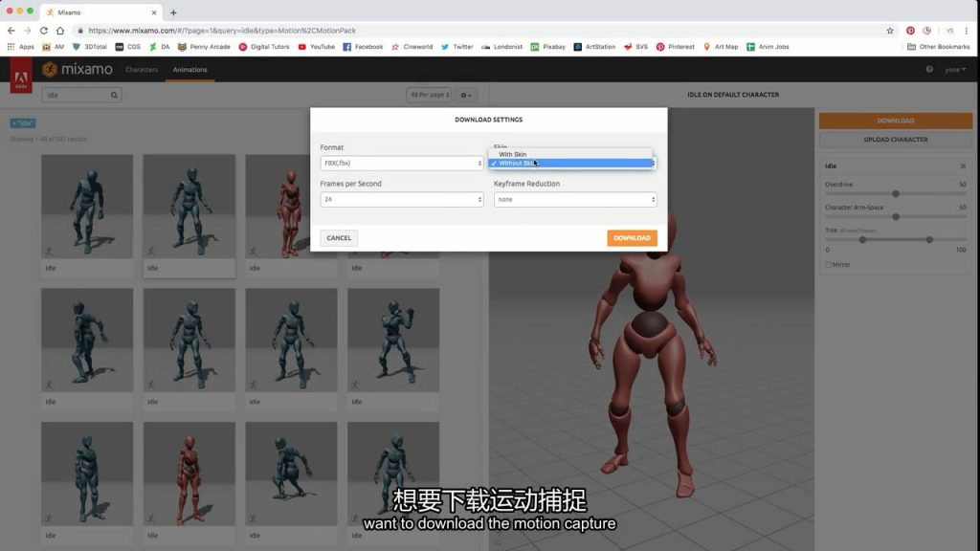Open the Frames per Second dropdown
980x551 pixels.
(402, 199)
